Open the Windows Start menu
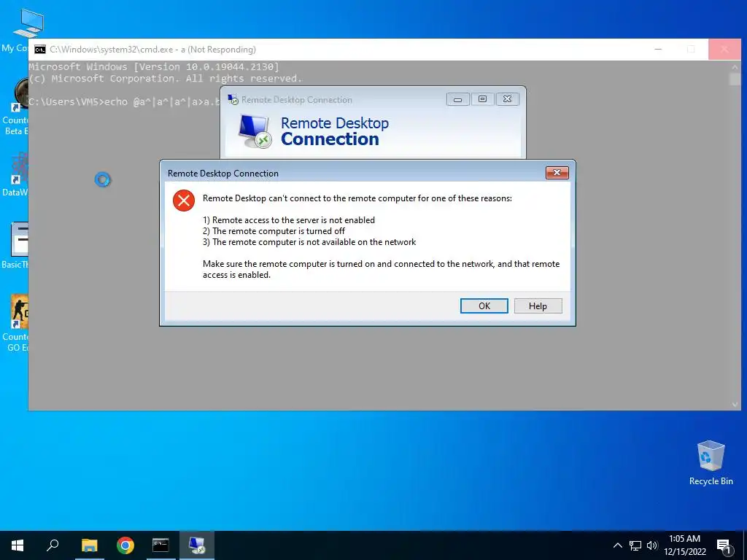 pyautogui.click(x=18, y=545)
